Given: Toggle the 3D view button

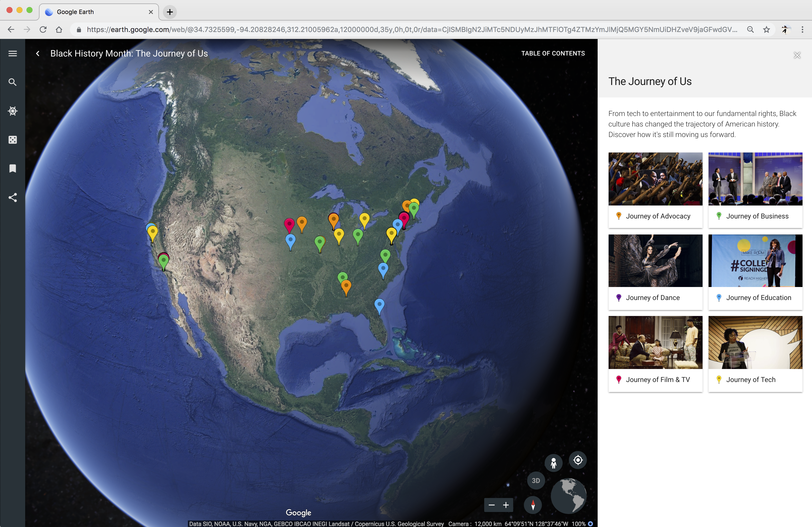Looking at the screenshot, I should 536,480.
